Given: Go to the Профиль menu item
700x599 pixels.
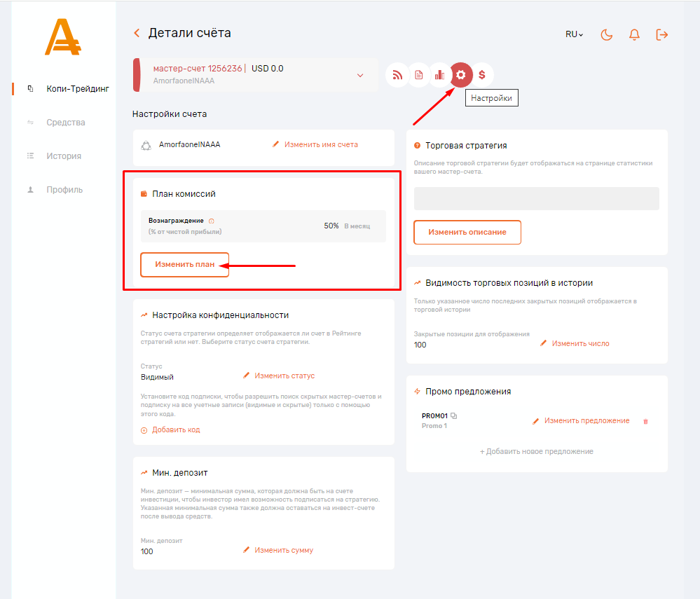Looking at the screenshot, I should (64, 190).
